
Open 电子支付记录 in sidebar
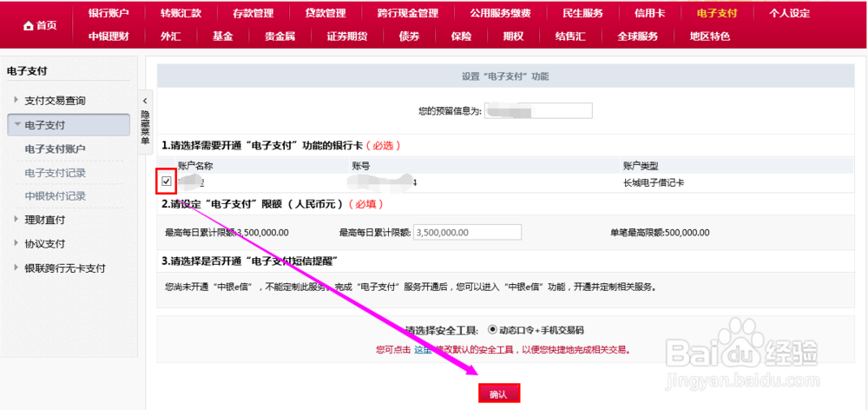tap(56, 173)
